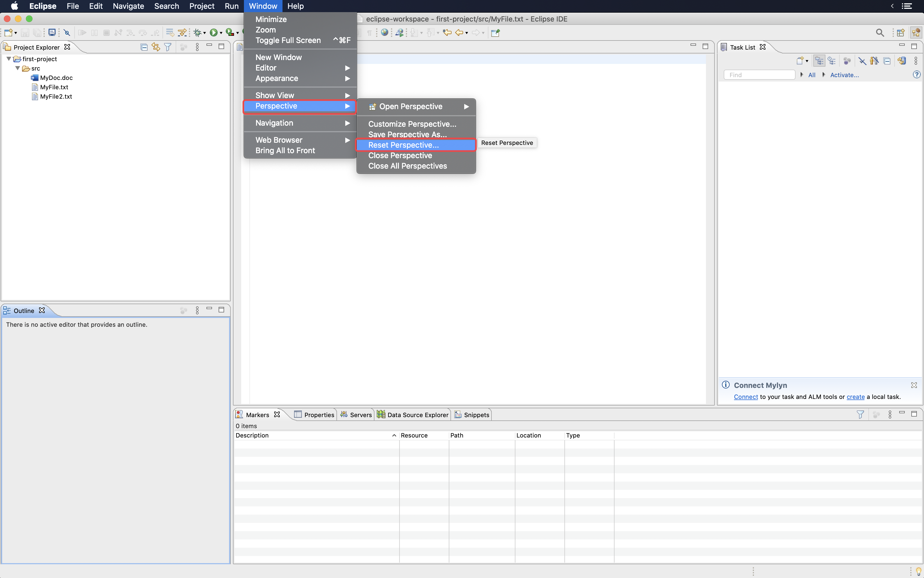This screenshot has height=578, width=924.
Task: Click the New wizard icon in the main toolbar
Action: (x=9, y=33)
